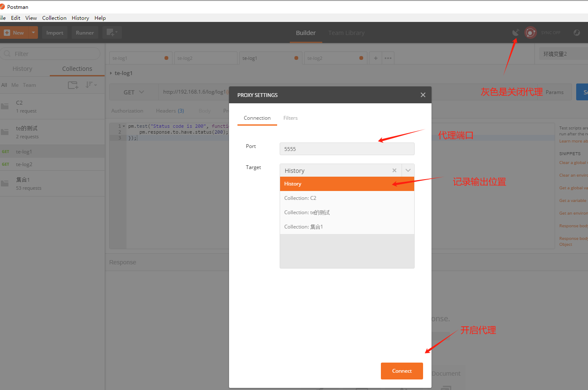
Task: Click the Filter search field
Action: [51, 54]
